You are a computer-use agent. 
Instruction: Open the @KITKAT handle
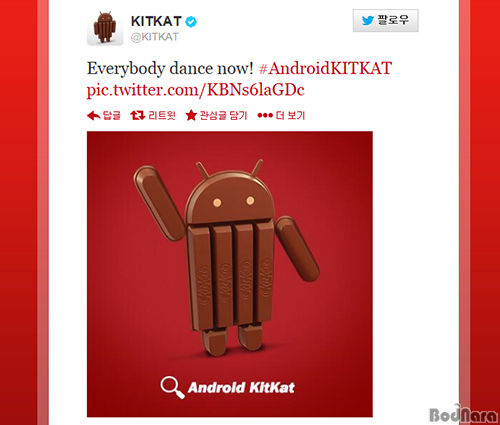click(x=155, y=37)
